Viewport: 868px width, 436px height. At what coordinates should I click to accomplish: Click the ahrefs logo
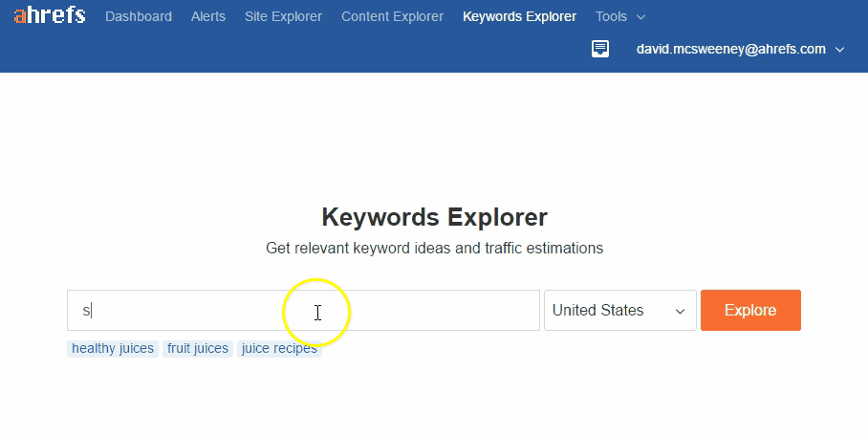(50, 15)
